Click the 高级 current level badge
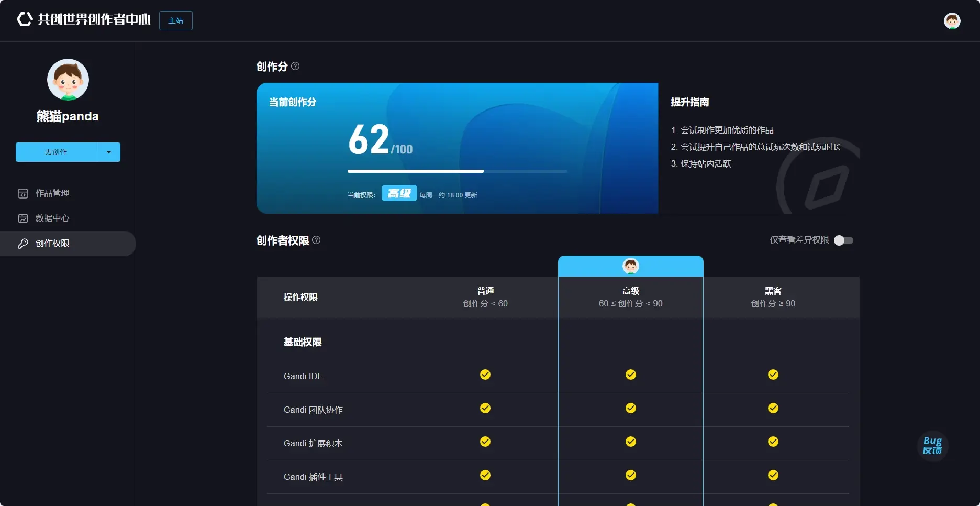The width and height of the screenshot is (980, 506). click(399, 193)
